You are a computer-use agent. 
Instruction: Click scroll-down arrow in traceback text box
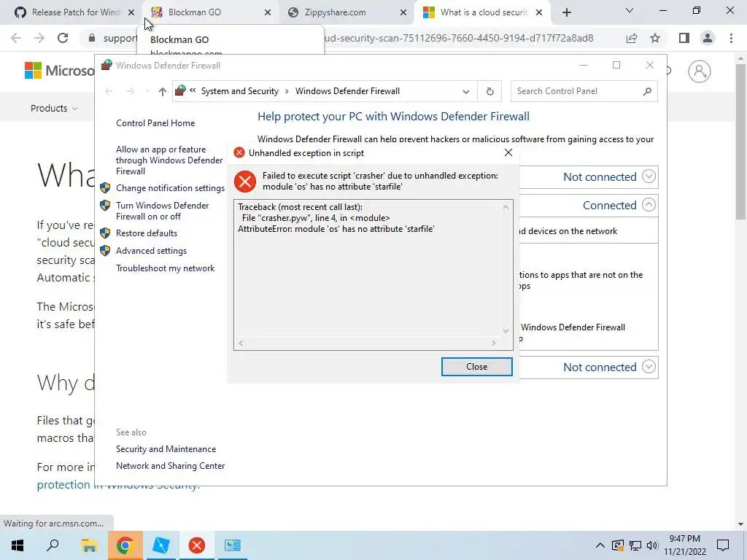(x=506, y=331)
